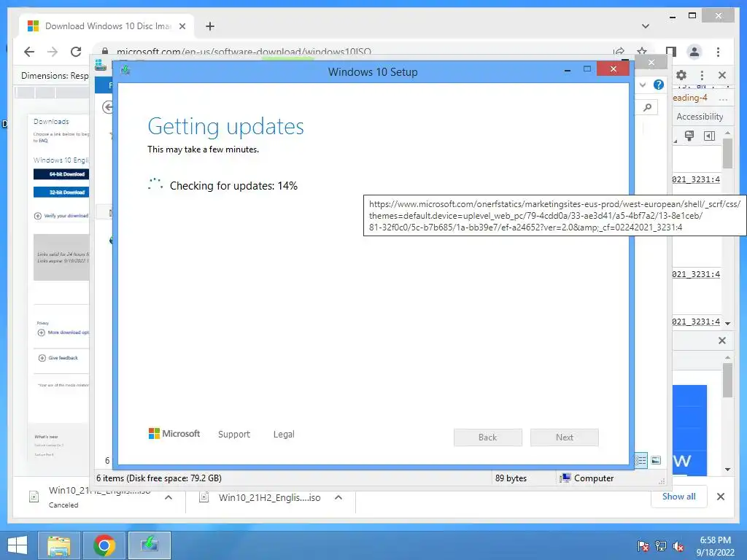Image resolution: width=747 pixels, height=560 pixels.
Task: Switch Explorer to details view icon
Action: pyautogui.click(x=640, y=460)
